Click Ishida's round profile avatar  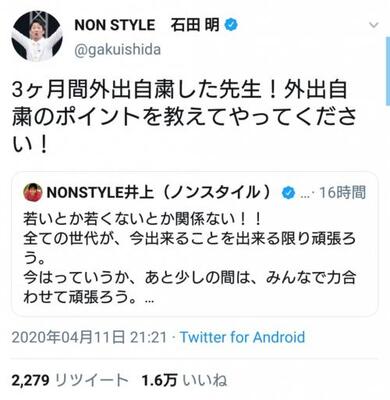pos(37,36)
